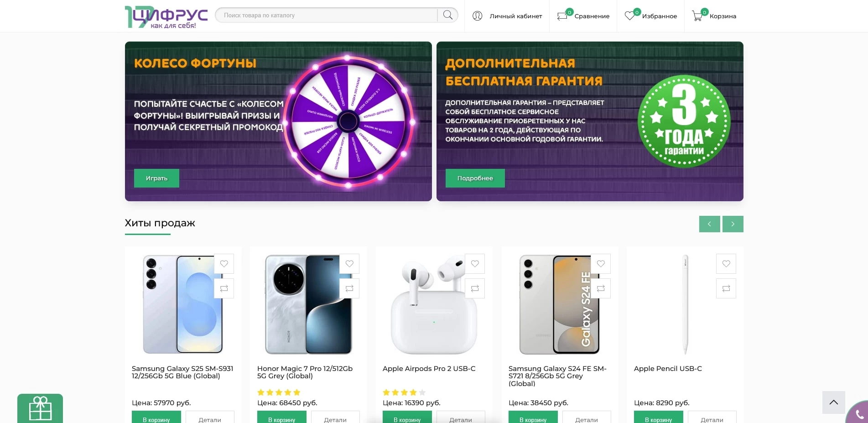868x423 pixels.
Task: Toggle favorite heart on Apple Pencil USB-C
Action: (x=726, y=264)
